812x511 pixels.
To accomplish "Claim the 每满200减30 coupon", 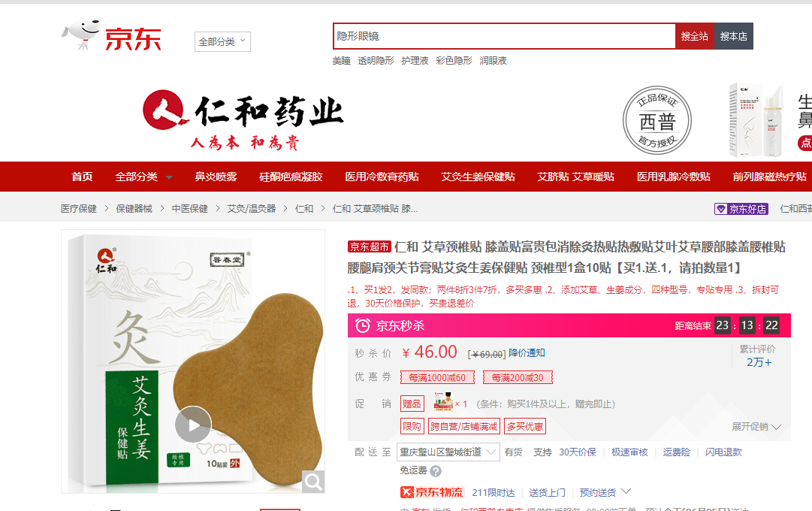I will [518, 377].
